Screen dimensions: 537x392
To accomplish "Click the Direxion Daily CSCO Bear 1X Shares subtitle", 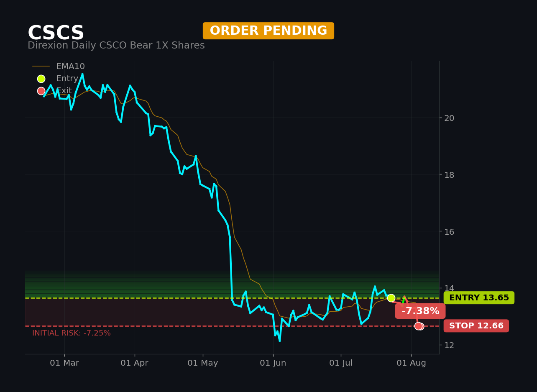I will 116,46.
